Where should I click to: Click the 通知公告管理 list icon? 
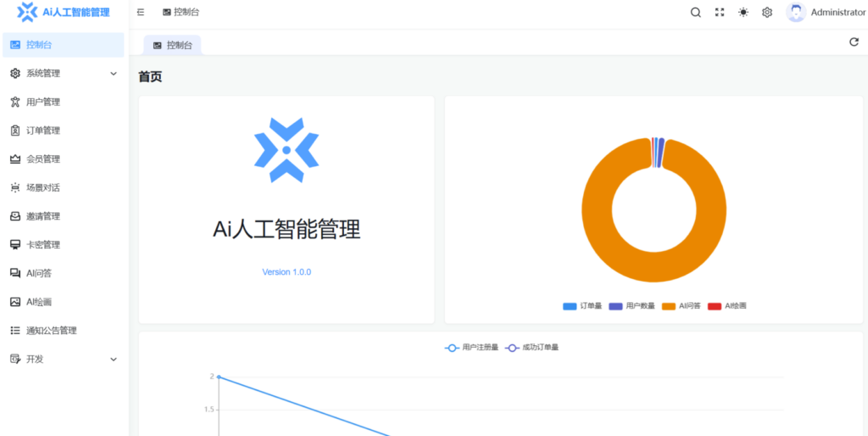pos(15,331)
